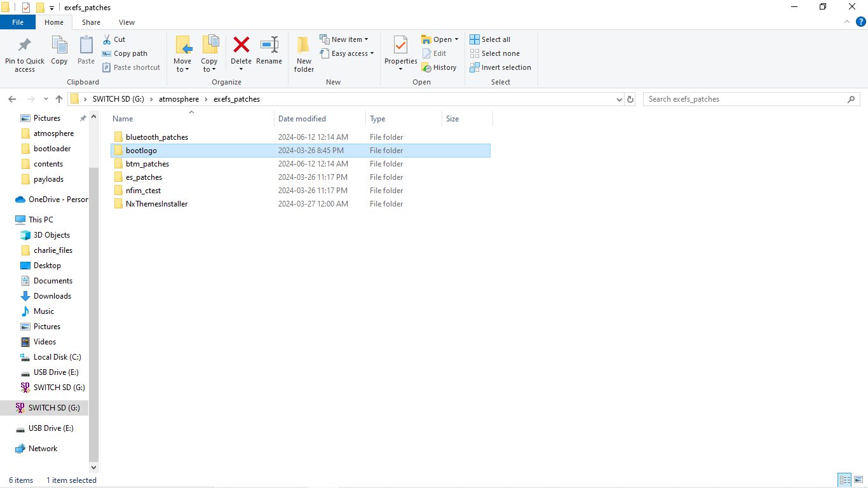Select Network in navigation pane
The height and width of the screenshot is (488, 868).
pyautogui.click(x=43, y=449)
